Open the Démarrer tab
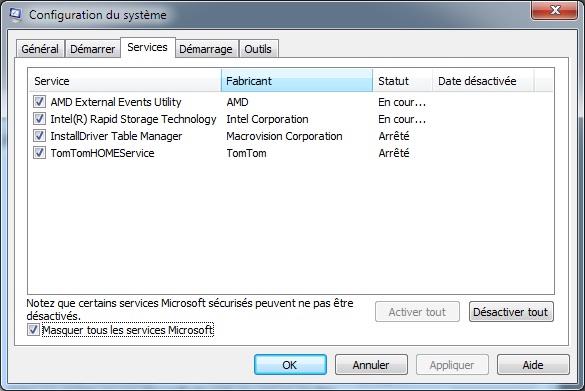Screen dimensions: 585x391 (x=93, y=49)
